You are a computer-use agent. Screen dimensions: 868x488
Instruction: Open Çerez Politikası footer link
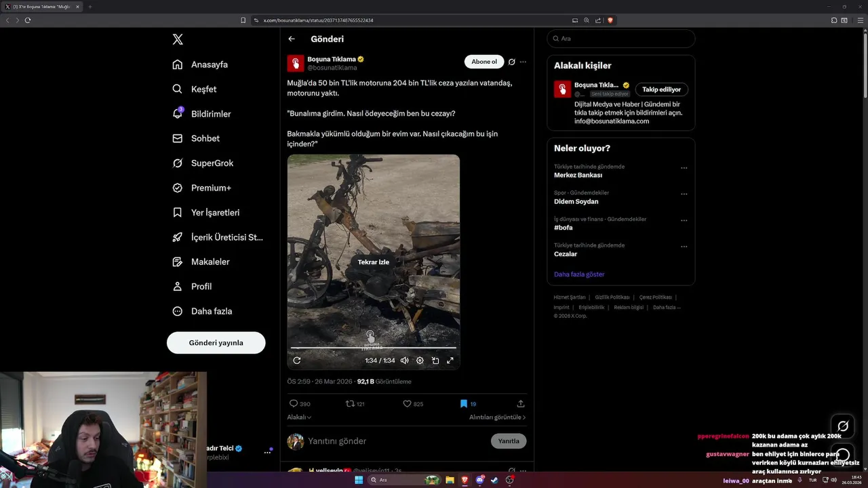click(656, 298)
